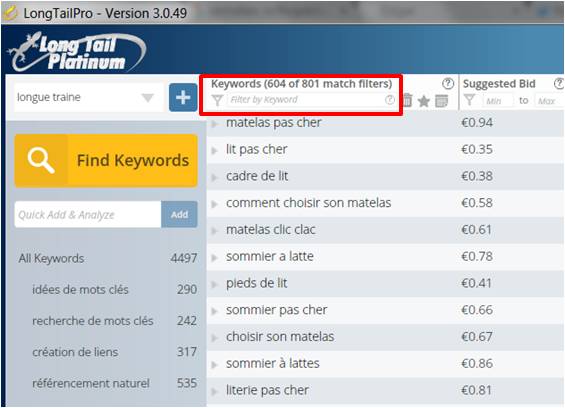The height and width of the screenshot is (408, 565).
Task: Click keyword text matelas clic clac
Action: pos(271,230)
